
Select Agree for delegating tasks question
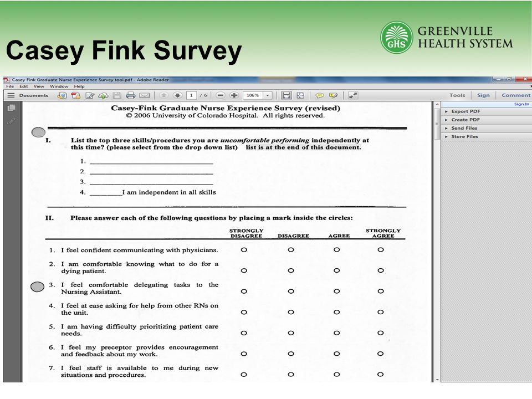click(336, 291)
